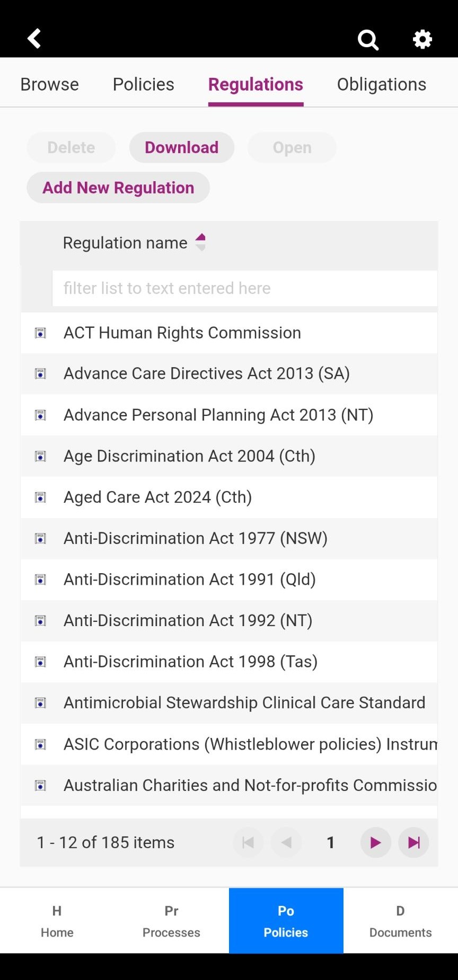Focus the filter list text field
The image size is (458, 980).
pyautogui.click(x=245, y=288)
